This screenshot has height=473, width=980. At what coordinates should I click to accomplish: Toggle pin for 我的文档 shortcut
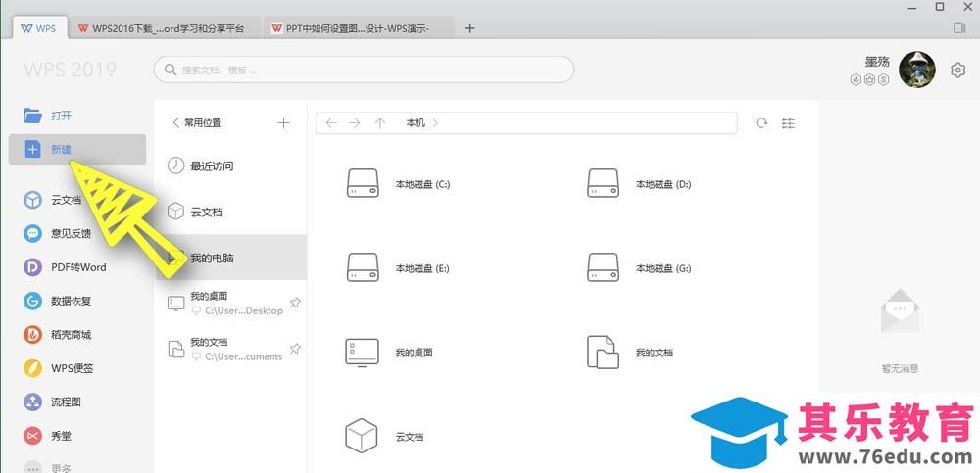tap(295, 350)
